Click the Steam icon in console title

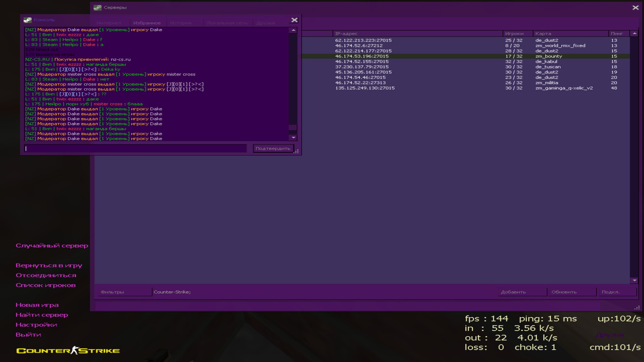pyautogui.click(x=28, y=20)
